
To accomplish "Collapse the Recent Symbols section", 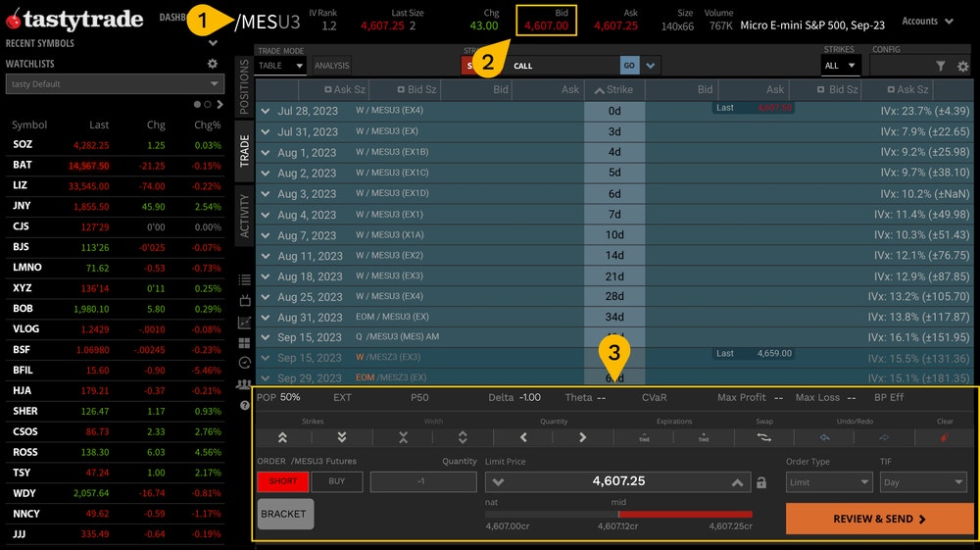I will pyautogui.click(x=213, y=43).
